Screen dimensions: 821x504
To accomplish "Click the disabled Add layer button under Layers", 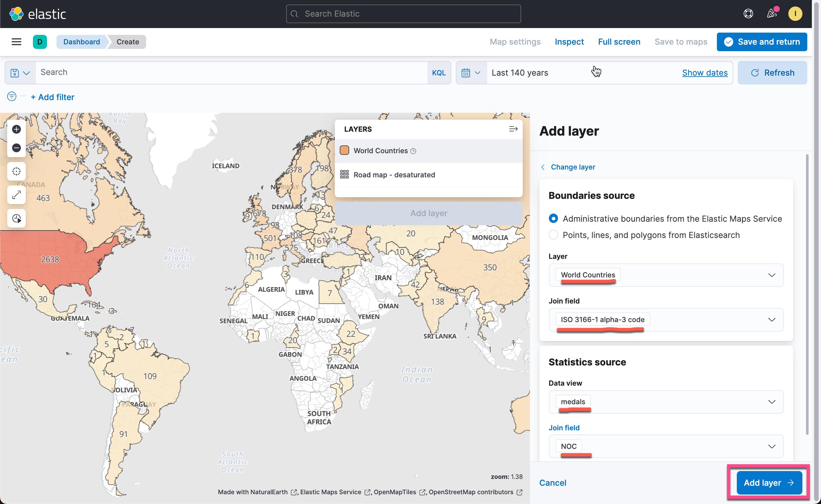I will pos(428,213).
